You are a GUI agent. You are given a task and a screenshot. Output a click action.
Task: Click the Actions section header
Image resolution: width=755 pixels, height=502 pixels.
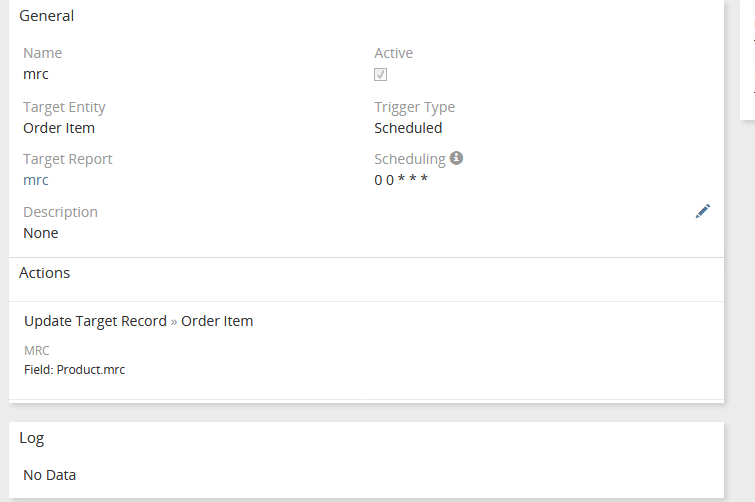tap(45, 272)
